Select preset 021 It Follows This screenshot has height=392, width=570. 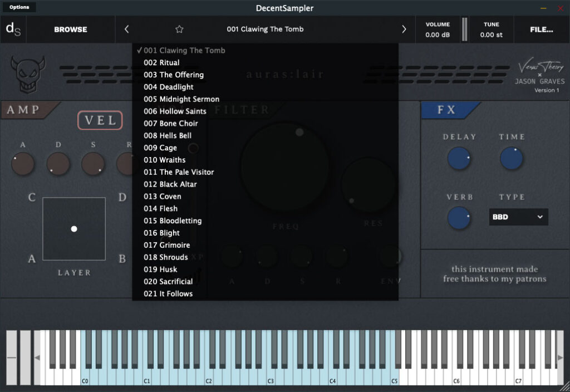[266, 294]
